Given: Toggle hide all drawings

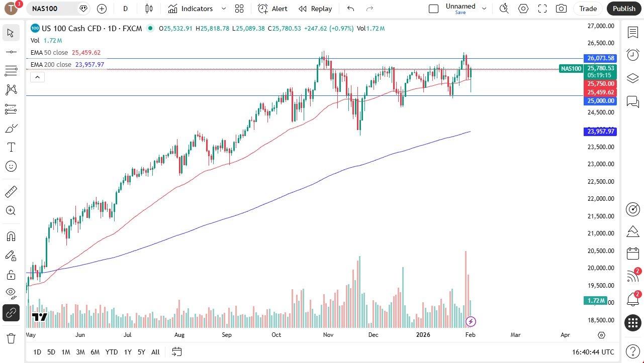Looking at the screenshot, I should [11, 293].
